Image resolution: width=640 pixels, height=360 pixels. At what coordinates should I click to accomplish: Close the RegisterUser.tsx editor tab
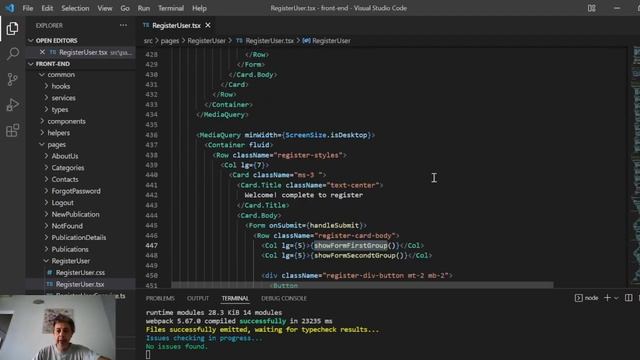[208, 25]
